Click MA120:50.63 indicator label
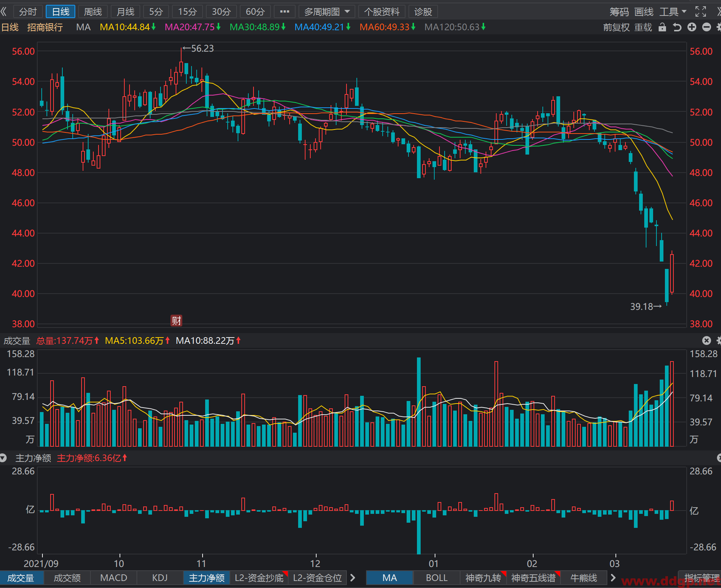Viewport: 721px width, 588px height. 455,27
